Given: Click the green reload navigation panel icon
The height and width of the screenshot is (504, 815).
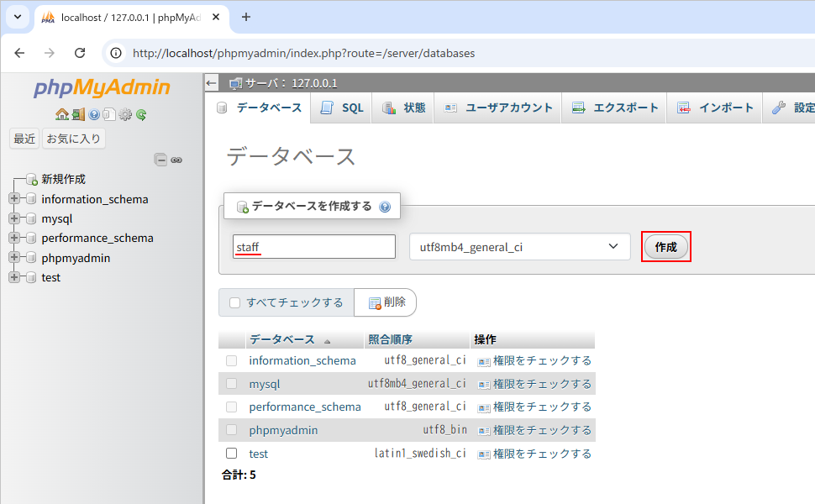Looking at the screenshot, I should [140, 113].
